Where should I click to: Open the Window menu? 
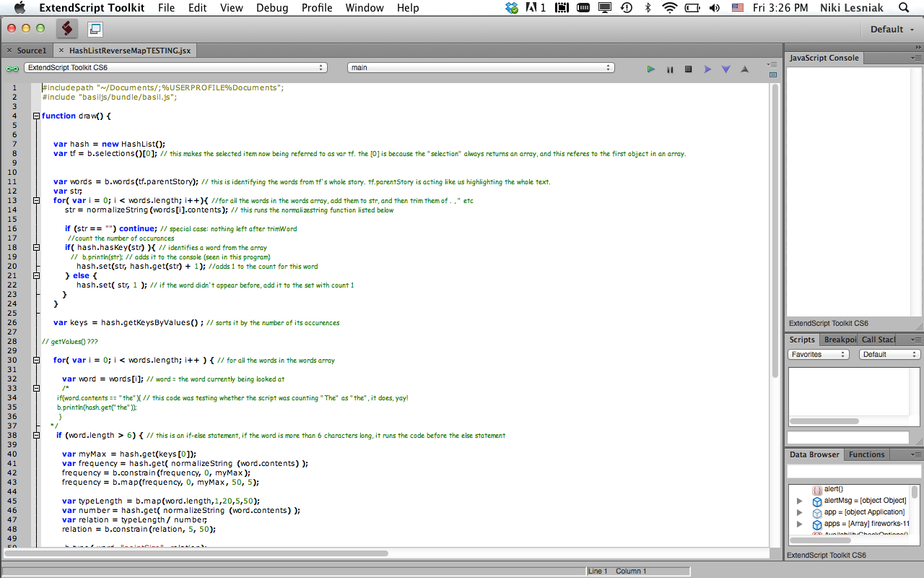pos(365,8)
